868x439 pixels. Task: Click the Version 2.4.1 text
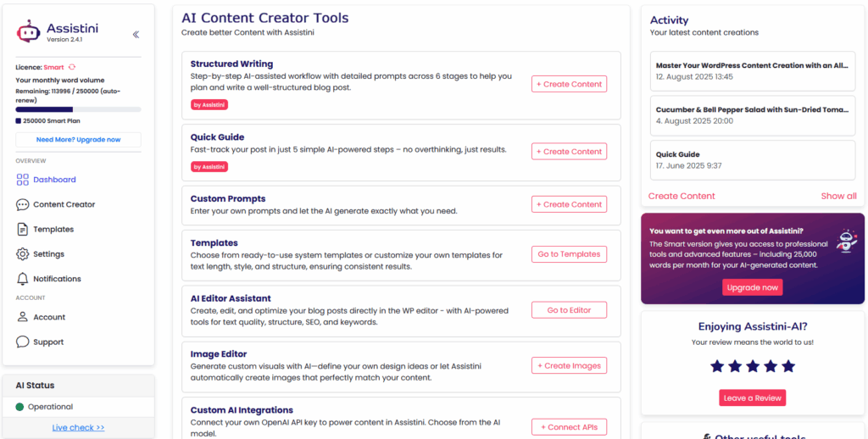tap(64, 40)
